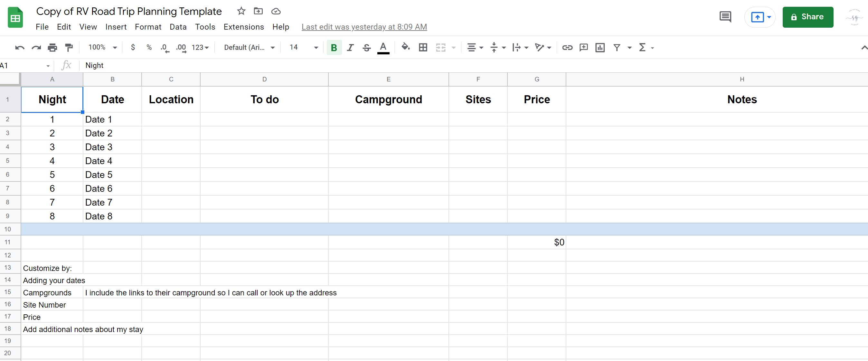Open the font family dropdown
The height and width of the screenshot is (361, 868).
click(249, 48)
